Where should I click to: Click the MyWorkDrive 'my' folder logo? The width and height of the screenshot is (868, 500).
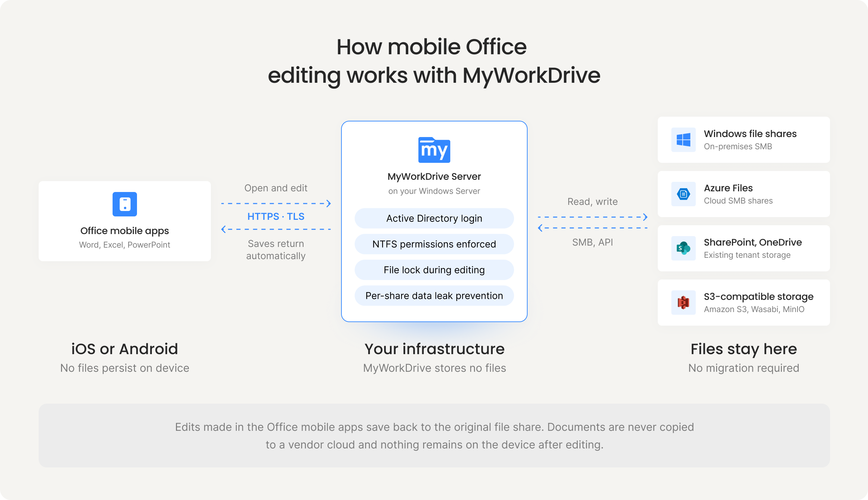(434, 150)
